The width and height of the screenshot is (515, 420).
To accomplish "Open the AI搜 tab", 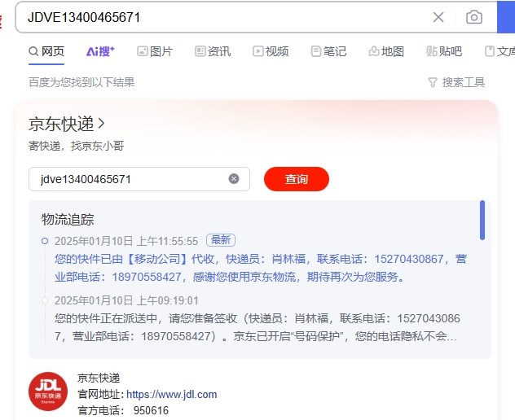I will [100, 51].
